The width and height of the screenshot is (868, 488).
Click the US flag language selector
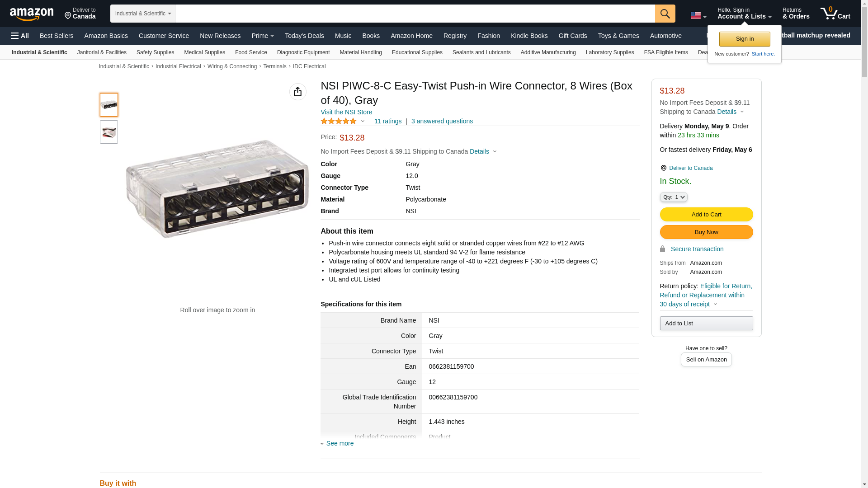tap(698, 15)
